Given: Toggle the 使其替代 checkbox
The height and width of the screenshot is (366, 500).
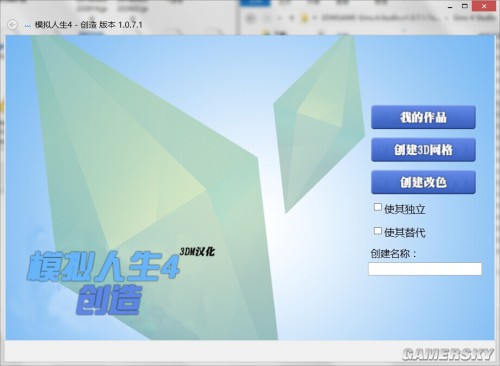Looking at the screenshot, I should coord(378,231).
